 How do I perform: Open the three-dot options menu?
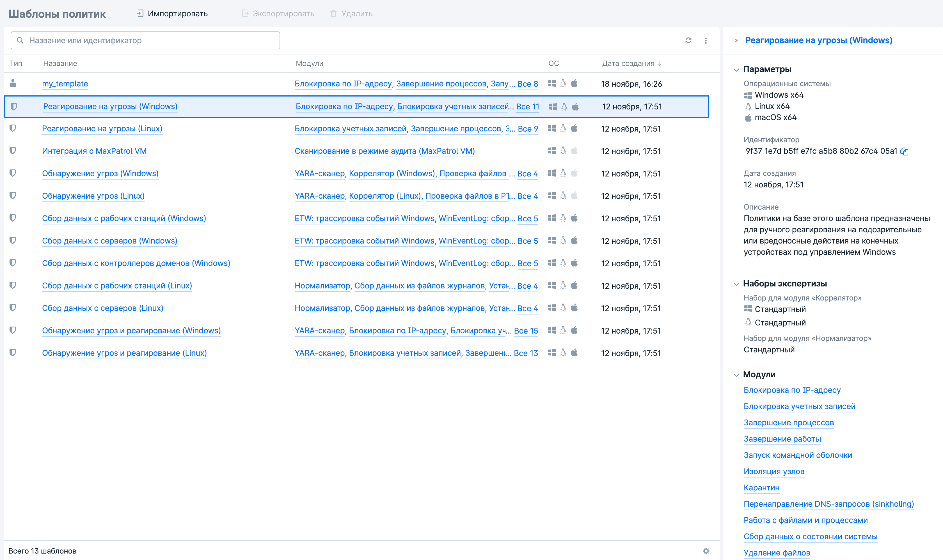[x=706, y=40]
